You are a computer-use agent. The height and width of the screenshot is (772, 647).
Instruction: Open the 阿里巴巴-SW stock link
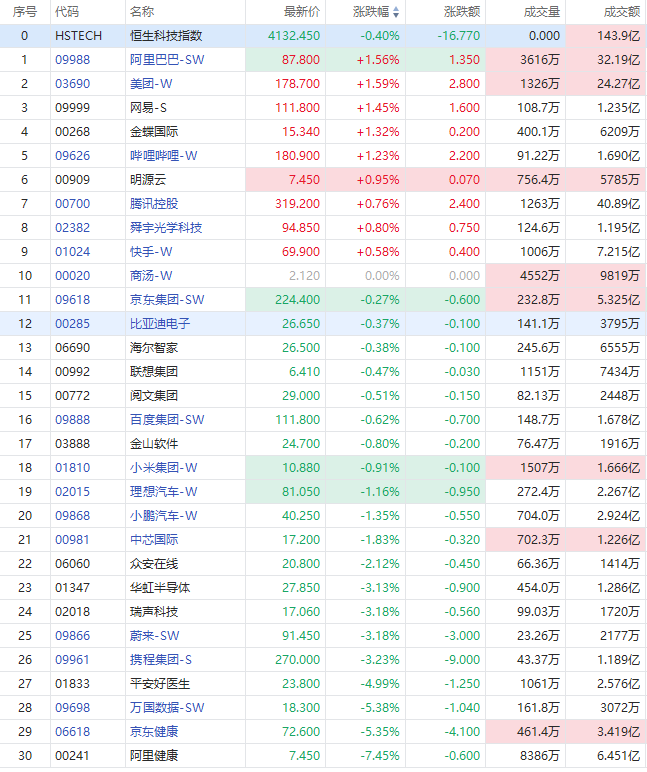click(x=167, y=60)
